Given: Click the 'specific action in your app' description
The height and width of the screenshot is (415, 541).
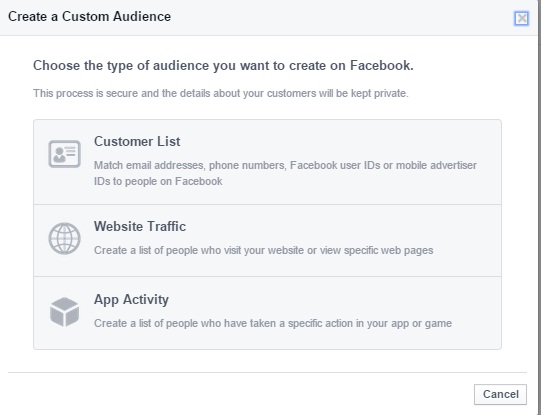Looking at the screenshot, I should tap(273, 323).
